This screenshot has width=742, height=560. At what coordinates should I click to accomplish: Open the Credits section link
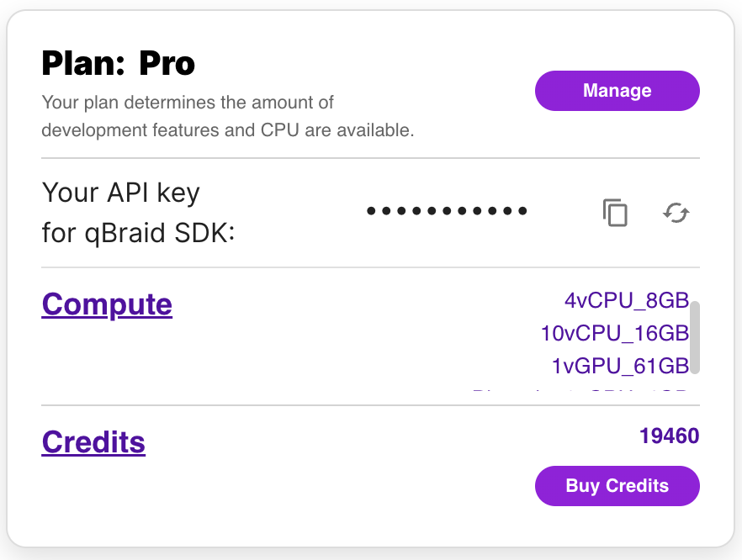[x=93, y=442]
